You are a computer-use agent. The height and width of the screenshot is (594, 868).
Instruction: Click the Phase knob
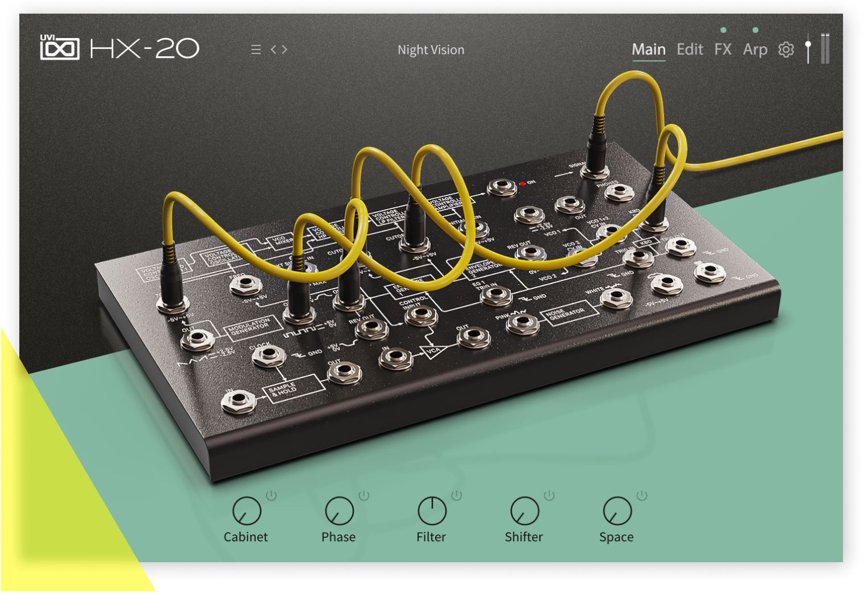pos(339,511)
